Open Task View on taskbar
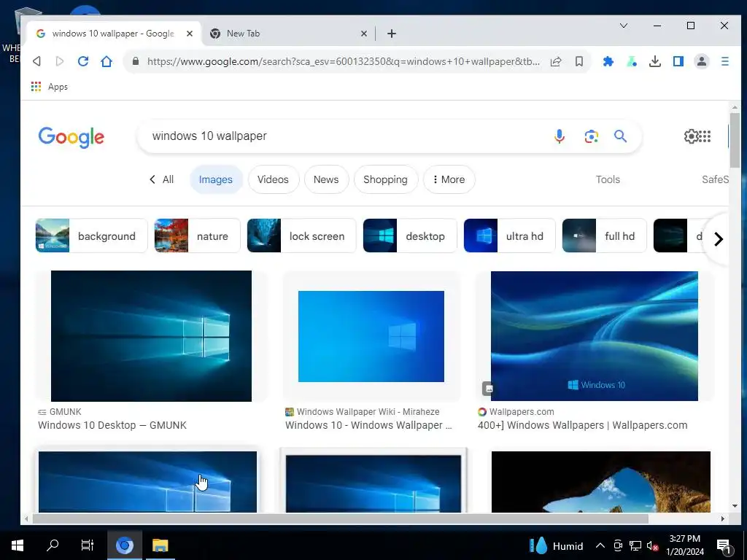 [88, 545]
